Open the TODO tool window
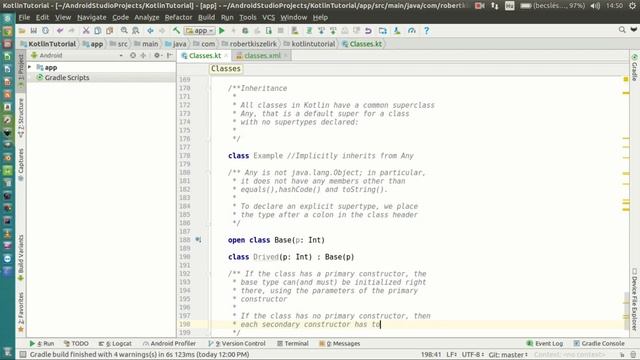 tap(76, 344)
